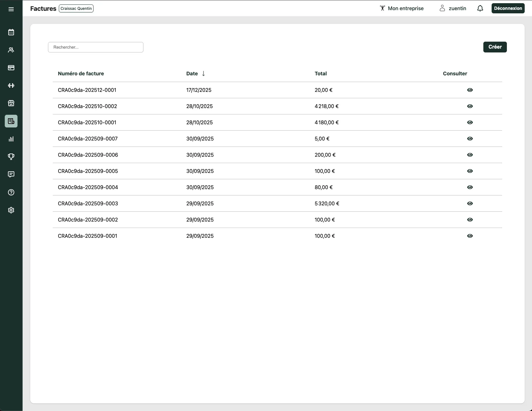Open Mon entreprise menu item

pos(402,9)
